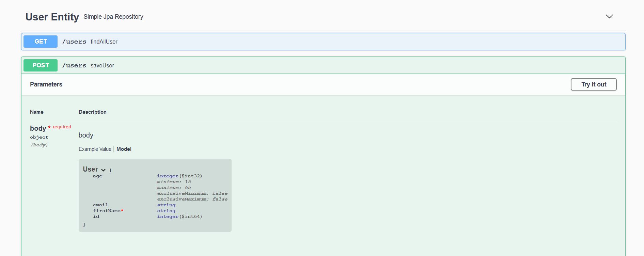Click the Name column header
644x256 pixels.
(x=37, y=112)
